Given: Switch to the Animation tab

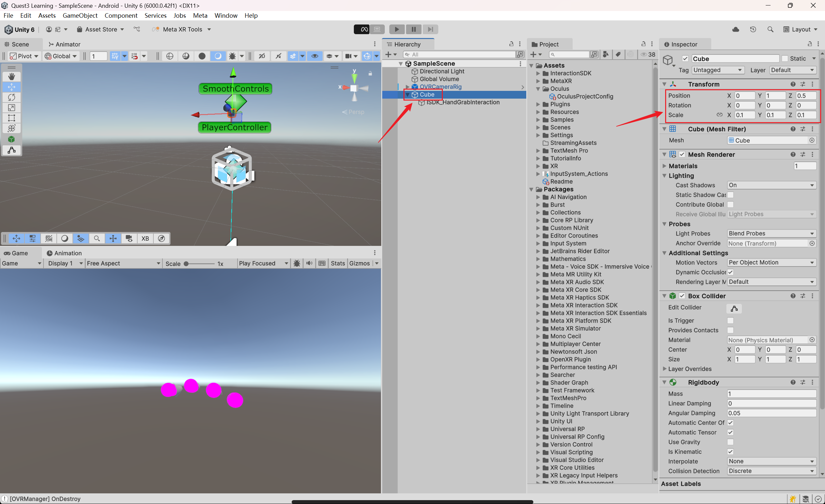Looking at the screenshot, I should (x=64, y=253).
